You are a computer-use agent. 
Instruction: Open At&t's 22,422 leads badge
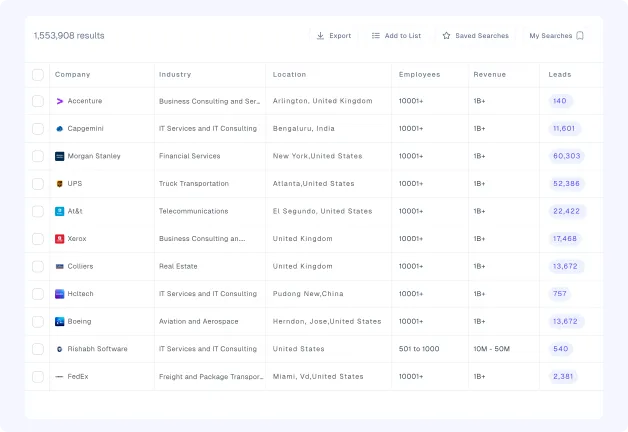(x=566, y=211)
